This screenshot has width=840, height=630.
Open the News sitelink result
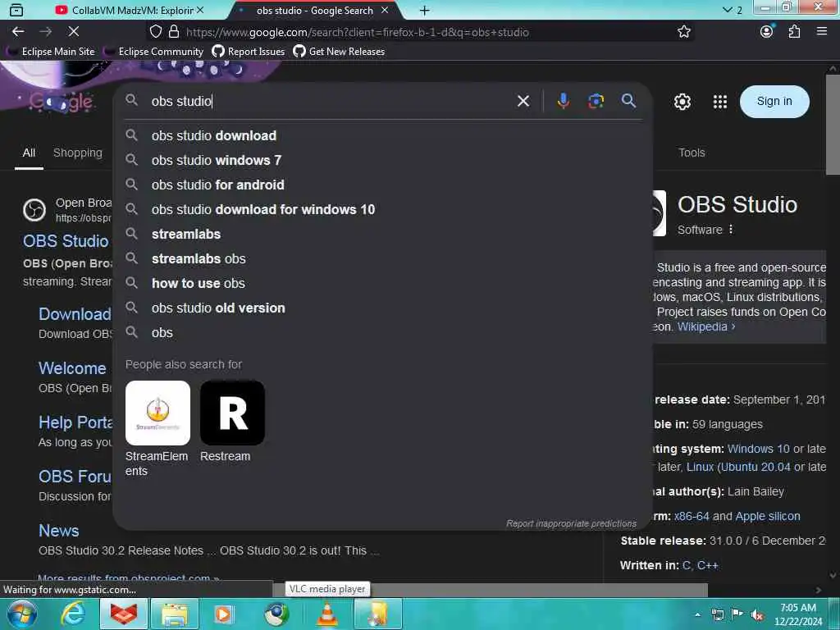59,531
